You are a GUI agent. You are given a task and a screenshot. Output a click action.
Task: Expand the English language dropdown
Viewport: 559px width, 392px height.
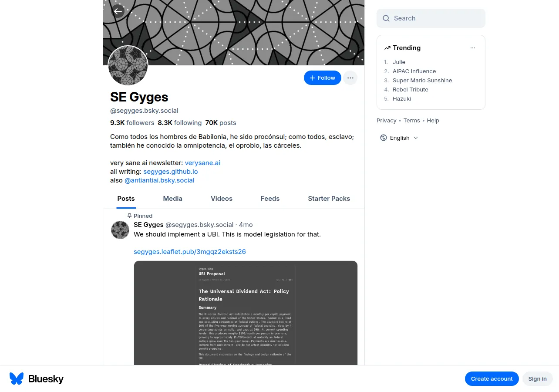tap(399, 138)
